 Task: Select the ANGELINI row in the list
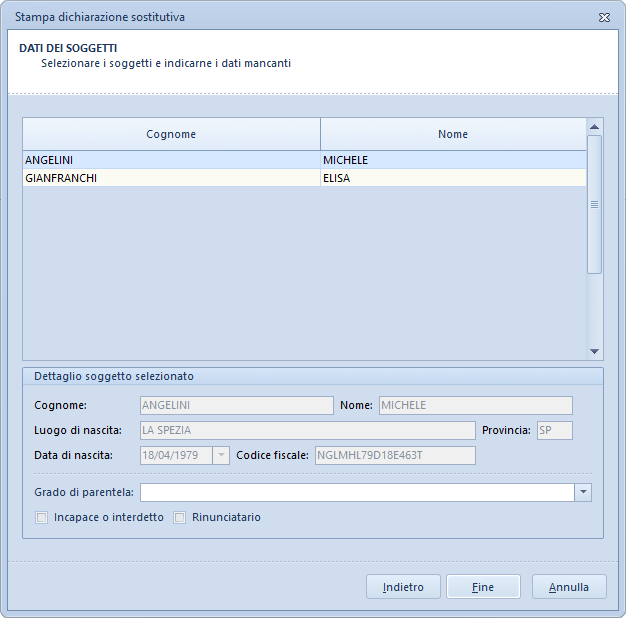pos(170,160)
